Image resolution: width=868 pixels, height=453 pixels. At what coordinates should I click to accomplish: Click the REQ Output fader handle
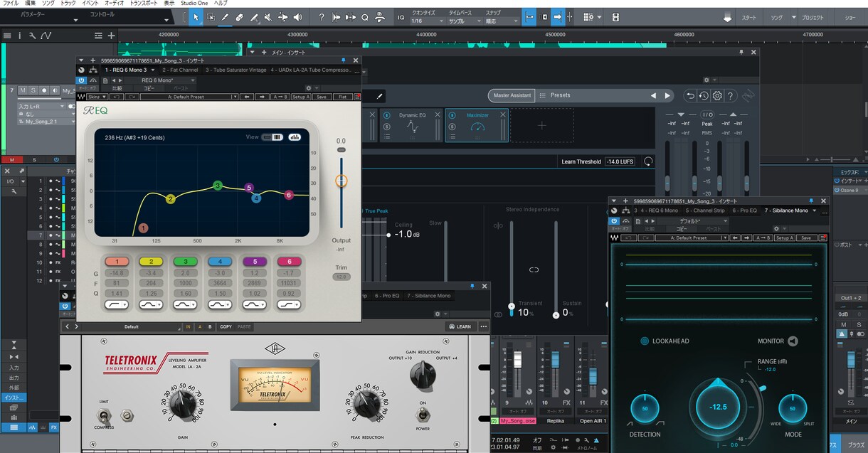342,181
